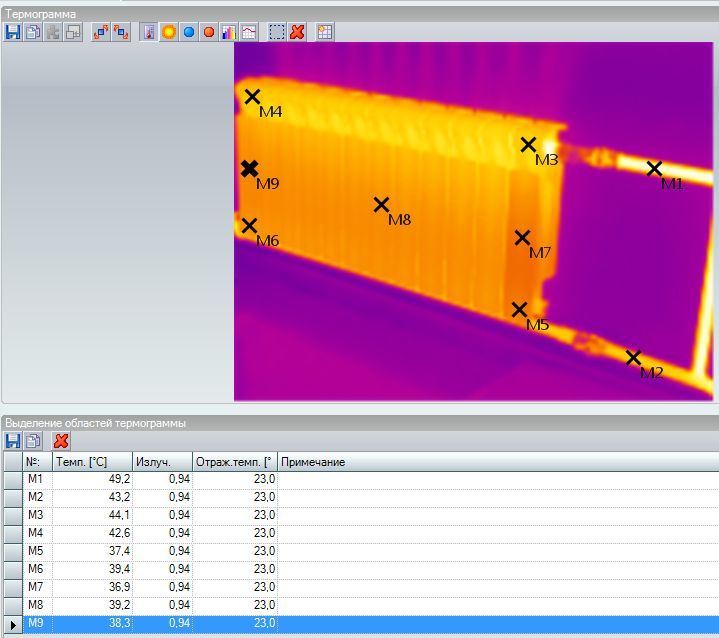Screen dimensions: 719x638
Task: Select the M1 marker on the pipe
Action: click(x=654, y=169)
